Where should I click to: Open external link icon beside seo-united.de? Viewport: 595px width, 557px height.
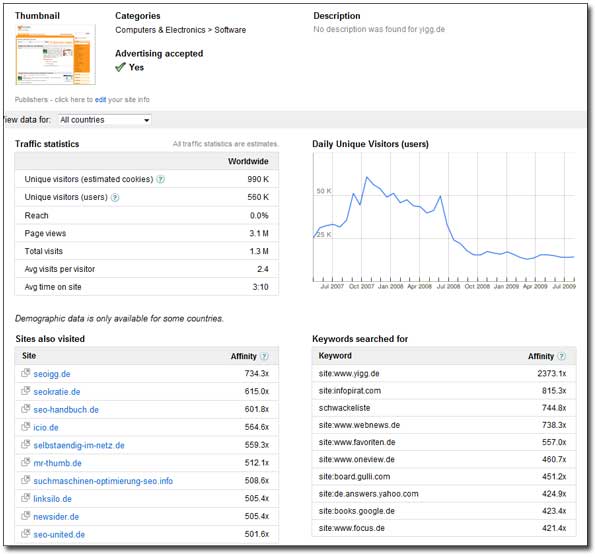(x=25, y=533)
